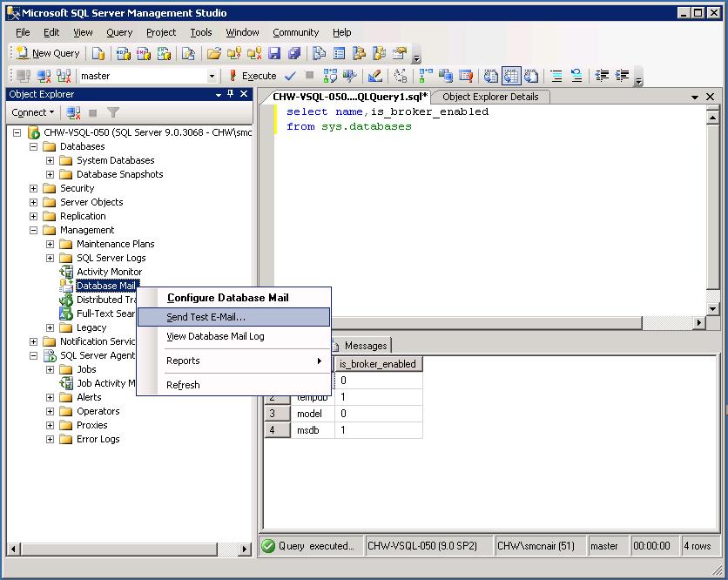The height and width of the screenshot is (580, 728).
Task: Open a new Analysis Services DMX query
Action: pyautogui.click(x=144, y=53)
